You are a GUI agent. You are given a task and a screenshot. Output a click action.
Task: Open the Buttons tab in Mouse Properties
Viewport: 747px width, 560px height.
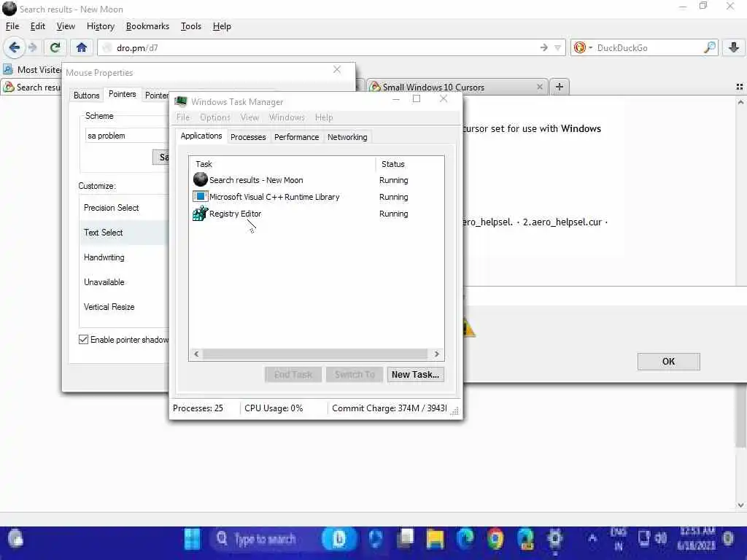click(86, 96)
